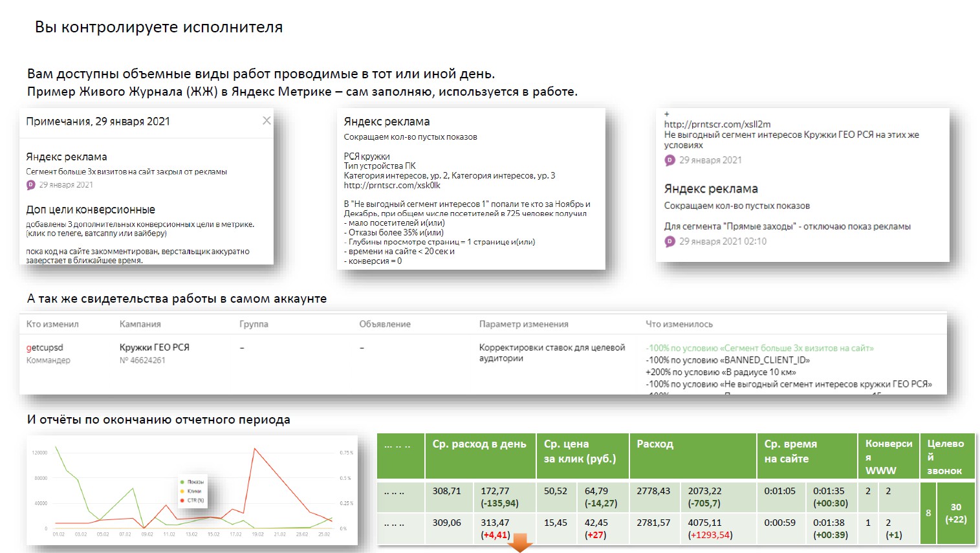Click the Параметр изменения column header
The image size is (980, 553).
(x=523, y=324)
